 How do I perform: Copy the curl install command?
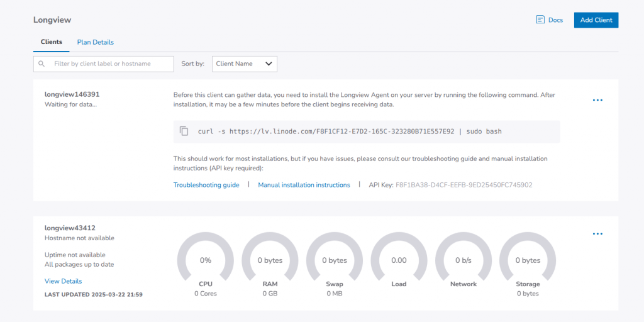click(x=184, y=131)
